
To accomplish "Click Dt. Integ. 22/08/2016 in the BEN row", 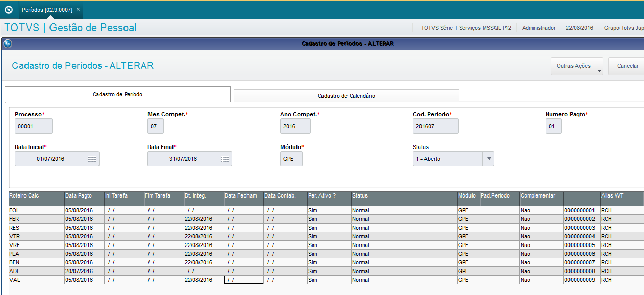I will (204, 262).
